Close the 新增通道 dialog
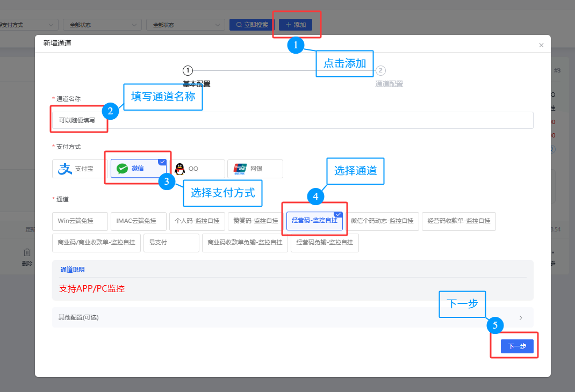 point(541,45)
